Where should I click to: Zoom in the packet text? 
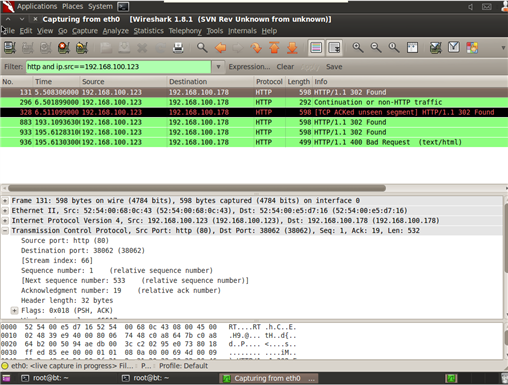point(358,48)
